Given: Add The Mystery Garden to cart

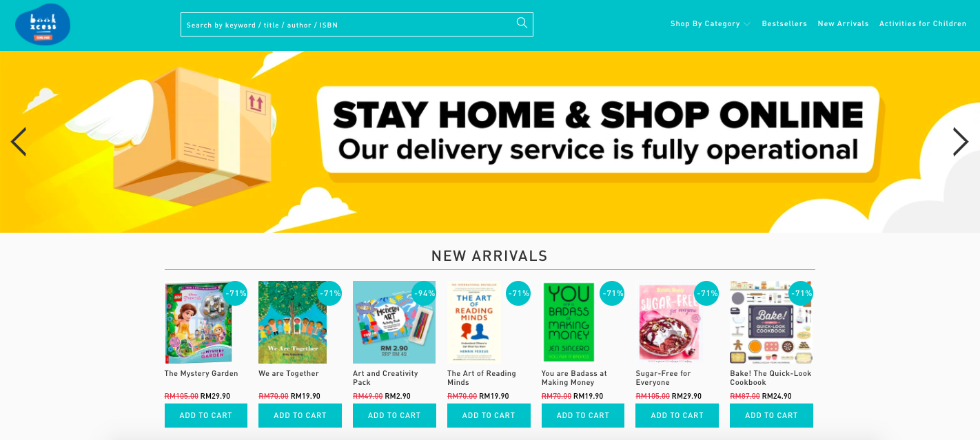Looking at the screenshot, I should (205, 415).
